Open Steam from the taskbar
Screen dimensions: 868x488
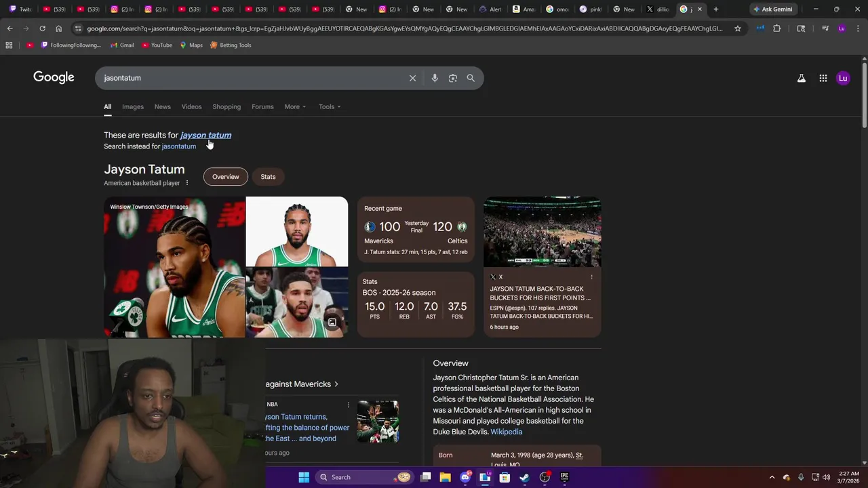(525, 477)
